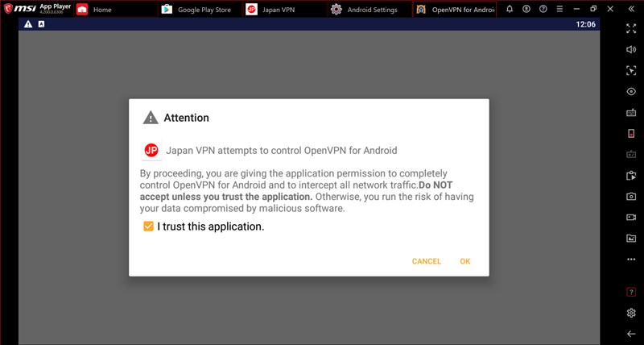The image size is (644, 345).
Task: Switch to the Japan VPN tab
Action: (285, 10)
